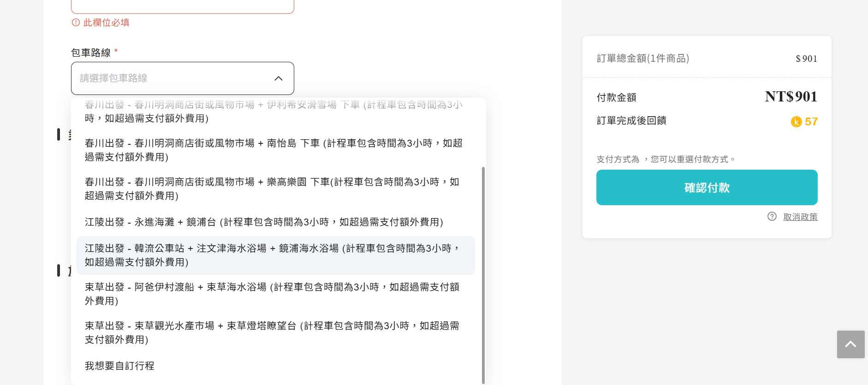
Task: Click the 包車路線 field label
Action: coord(91,53)
